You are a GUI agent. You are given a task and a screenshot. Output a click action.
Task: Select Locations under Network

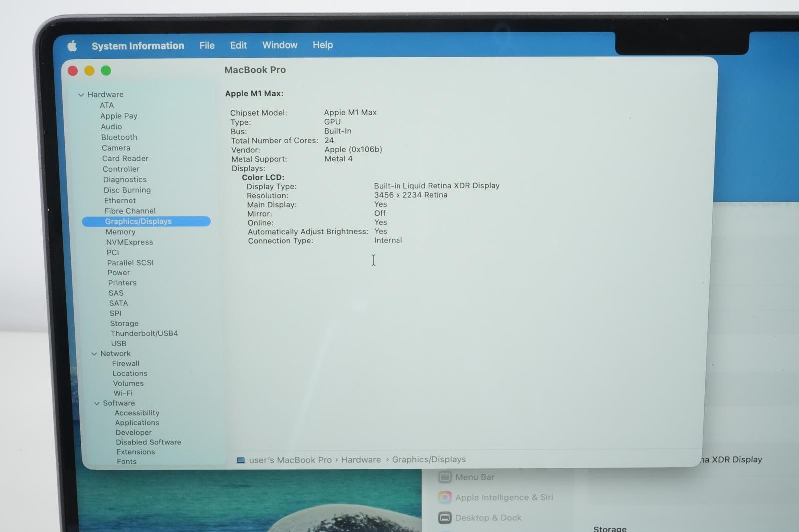130,373
